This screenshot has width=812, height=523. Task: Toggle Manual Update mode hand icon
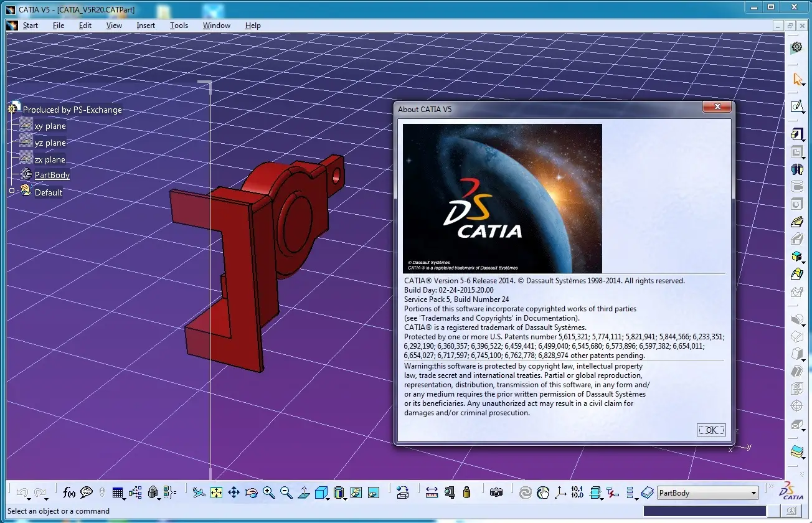click(x=543, y=492)
